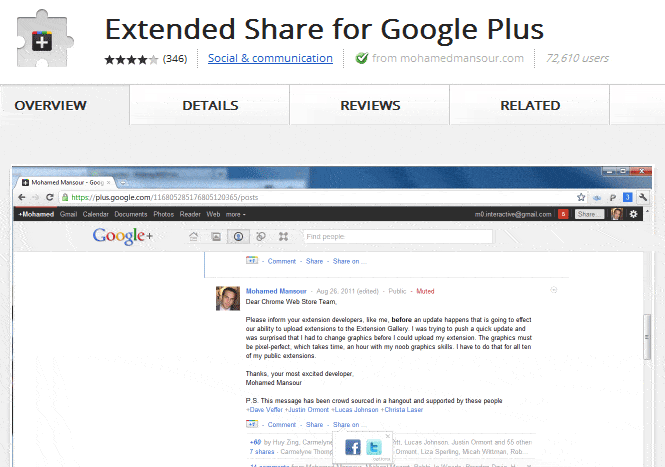Open the wrench menu icon

click(x=643, y=197)
